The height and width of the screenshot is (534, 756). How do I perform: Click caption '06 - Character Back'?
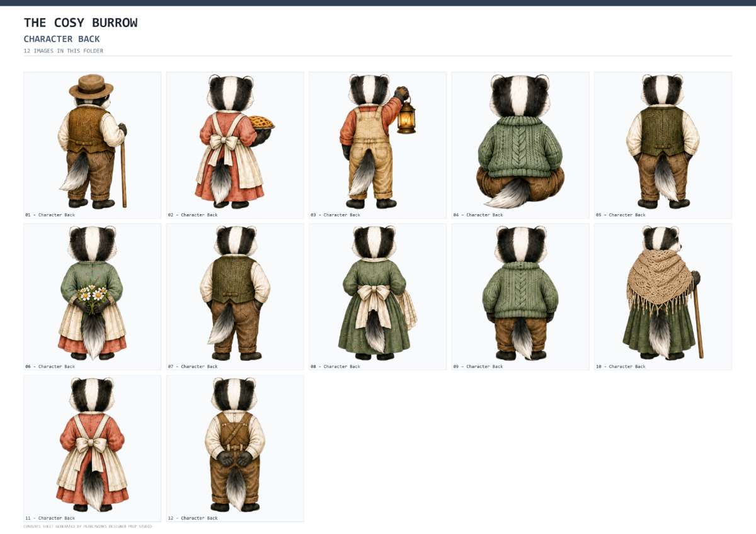[50, 366]
